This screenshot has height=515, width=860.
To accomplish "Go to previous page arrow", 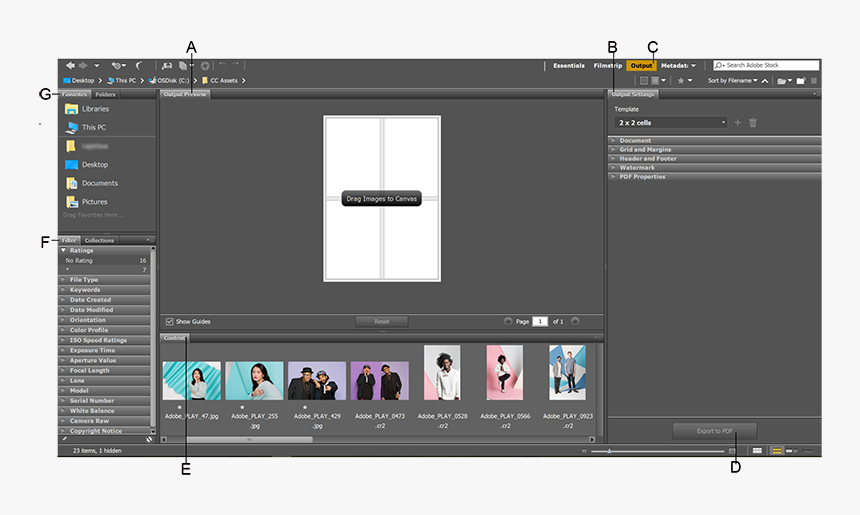I will (x=508, y=321).
